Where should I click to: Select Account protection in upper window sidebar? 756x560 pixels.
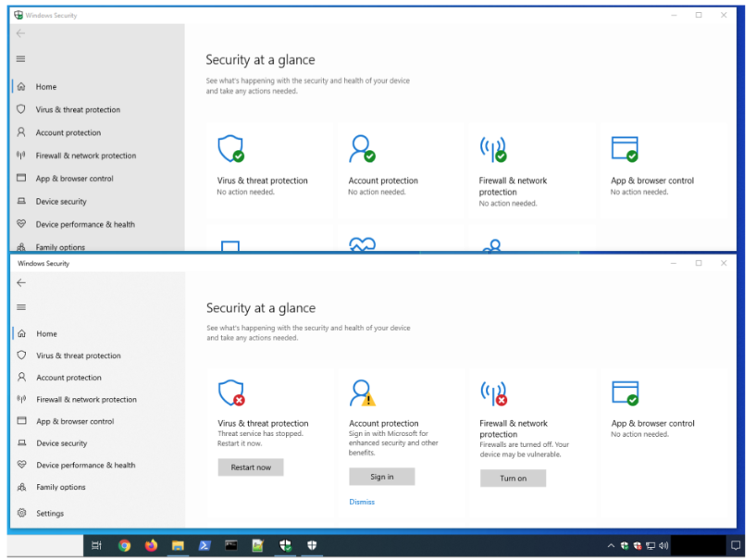(x=97, y=132)
